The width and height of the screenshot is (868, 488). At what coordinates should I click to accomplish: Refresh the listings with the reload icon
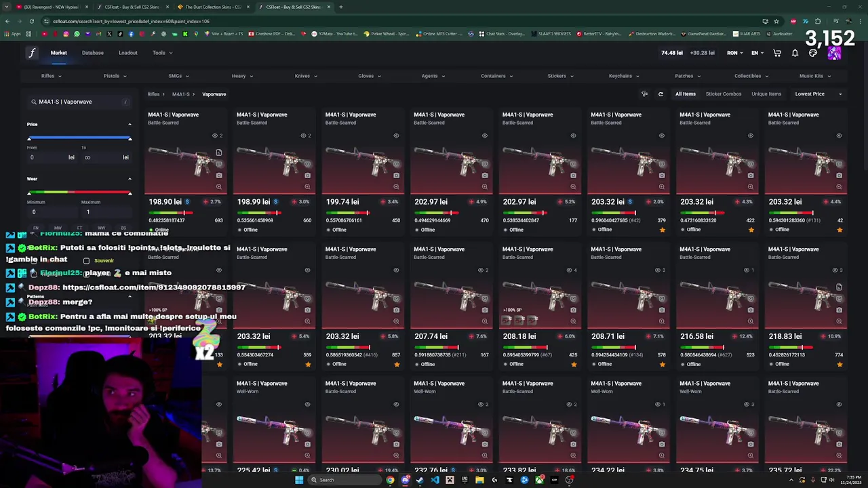[x=660, y=94]
